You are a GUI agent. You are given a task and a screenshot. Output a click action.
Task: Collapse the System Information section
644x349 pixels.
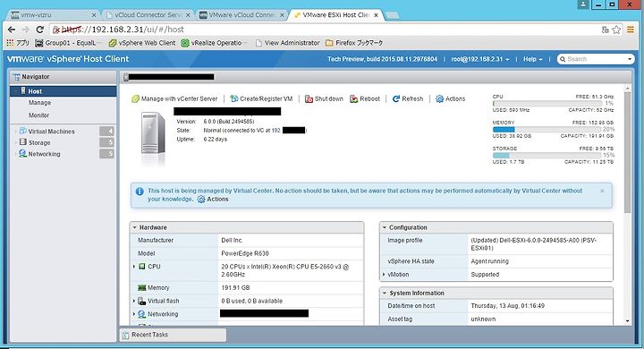click(x=385, y=294)
